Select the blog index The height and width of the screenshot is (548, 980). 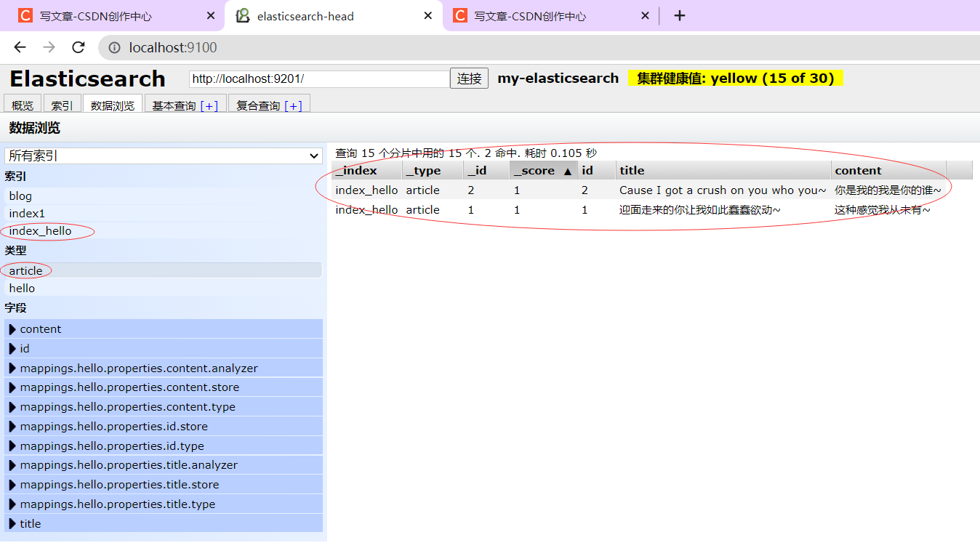point(164,196)
